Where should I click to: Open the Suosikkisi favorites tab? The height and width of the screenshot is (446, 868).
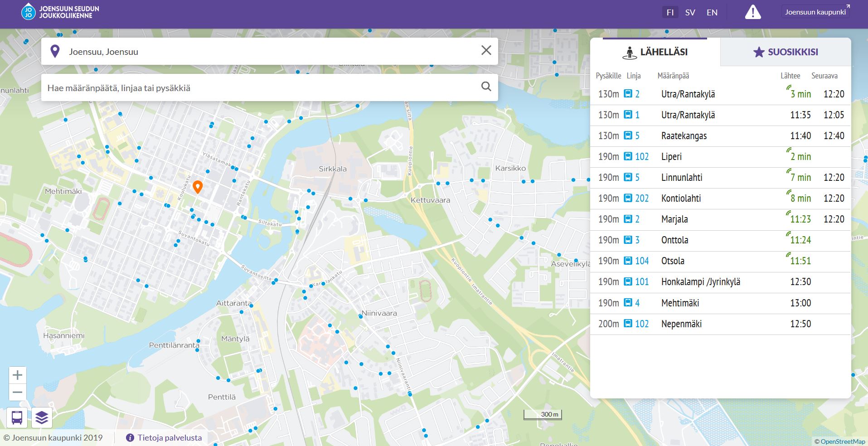[x=786, y=52]
